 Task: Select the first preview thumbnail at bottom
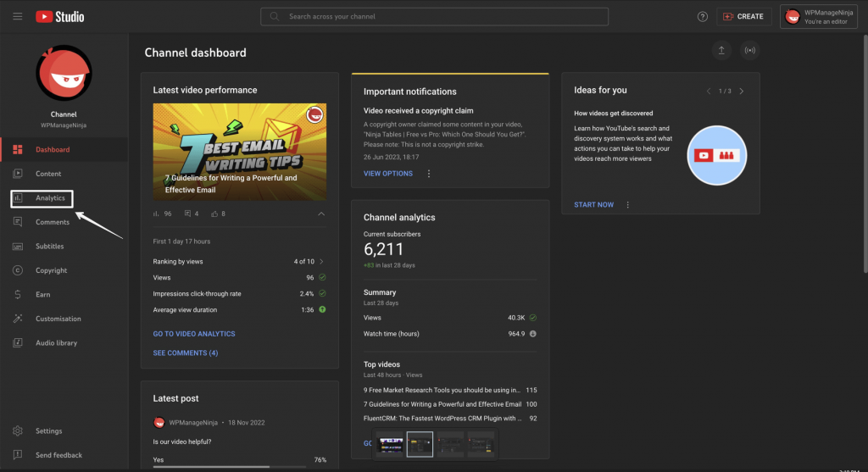point(390,444)
